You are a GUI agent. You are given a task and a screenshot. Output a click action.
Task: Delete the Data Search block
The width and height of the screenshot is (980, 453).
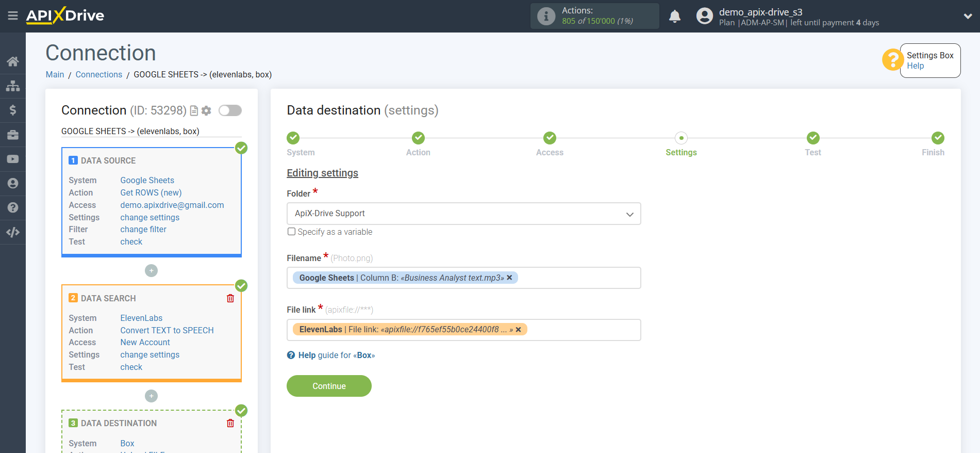click(x=230, y=298)
